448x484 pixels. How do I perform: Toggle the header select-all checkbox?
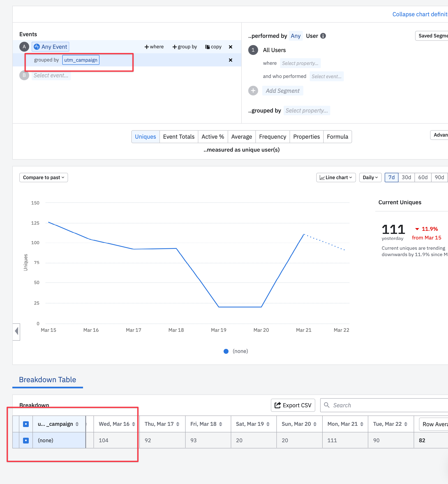[26, 424]
